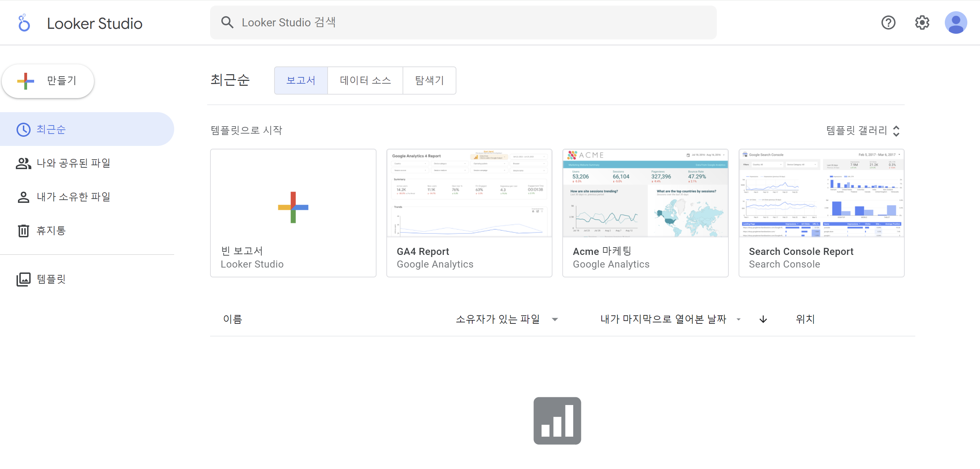This screenshot has width=980, height=469.
Task: Open 나와 공유된 파일 in sidebar
Action: coord(87,163)
